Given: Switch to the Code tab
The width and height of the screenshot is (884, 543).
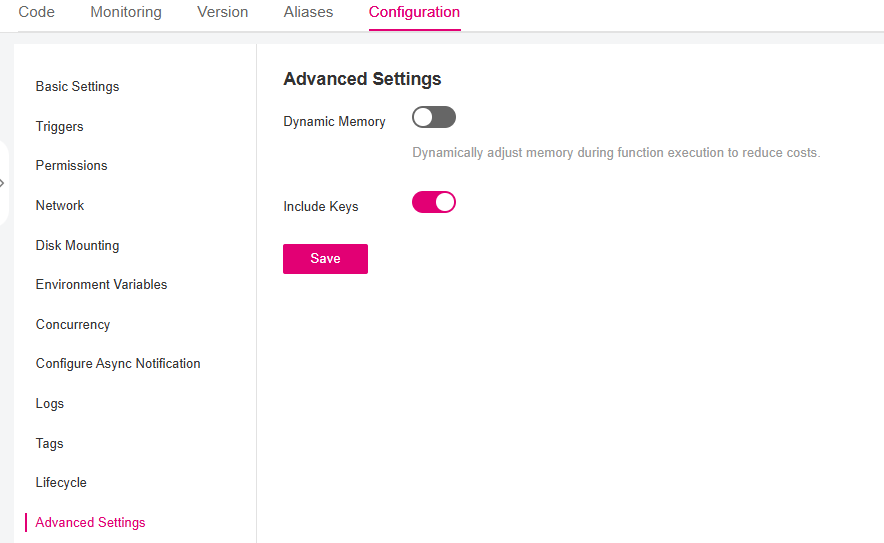Looking at the screenshot, I should (x=37, y=13).
